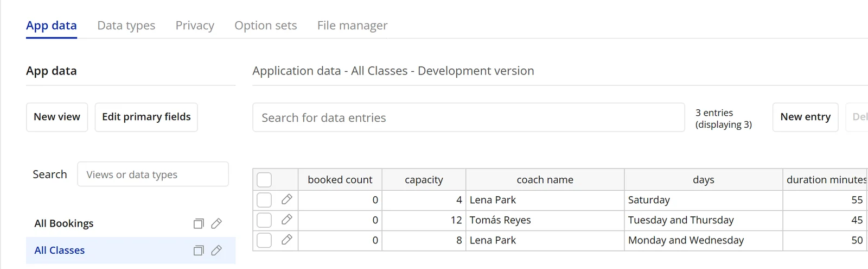Viewport: 868px width, 269px height.
Task: Click the Tuesday and Thursday cell
Action: pyautogui.click(x=704, y=220)
